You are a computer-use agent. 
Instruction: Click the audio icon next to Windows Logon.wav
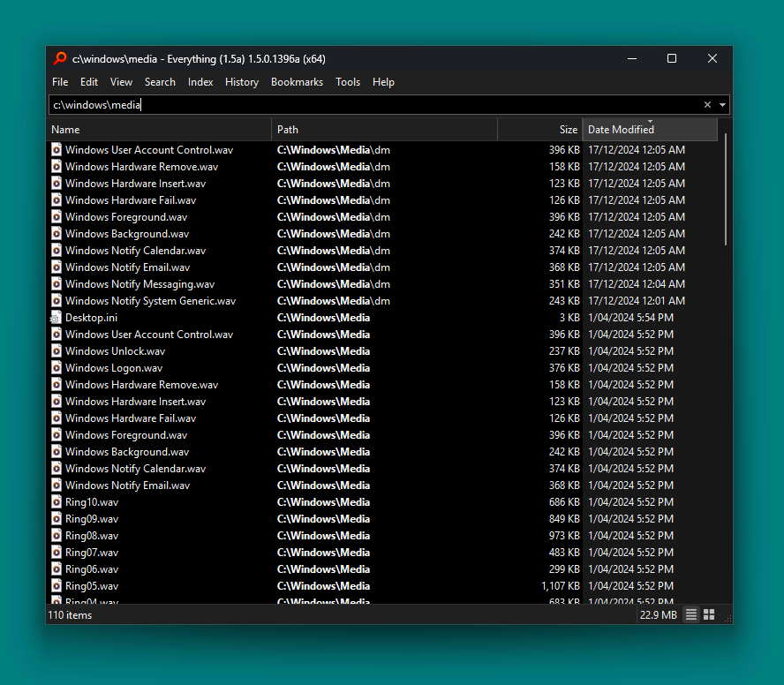pyautogui.click(x=56, y=367)
